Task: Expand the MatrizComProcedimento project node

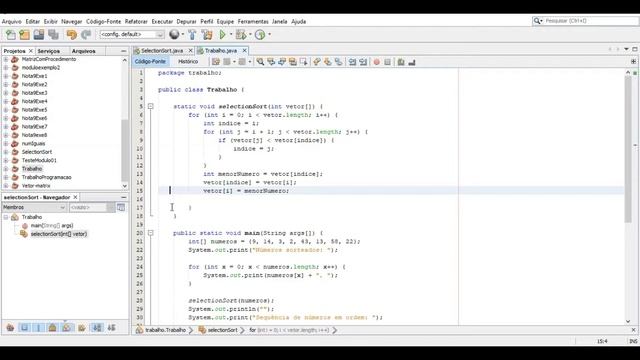Action: 6,60
